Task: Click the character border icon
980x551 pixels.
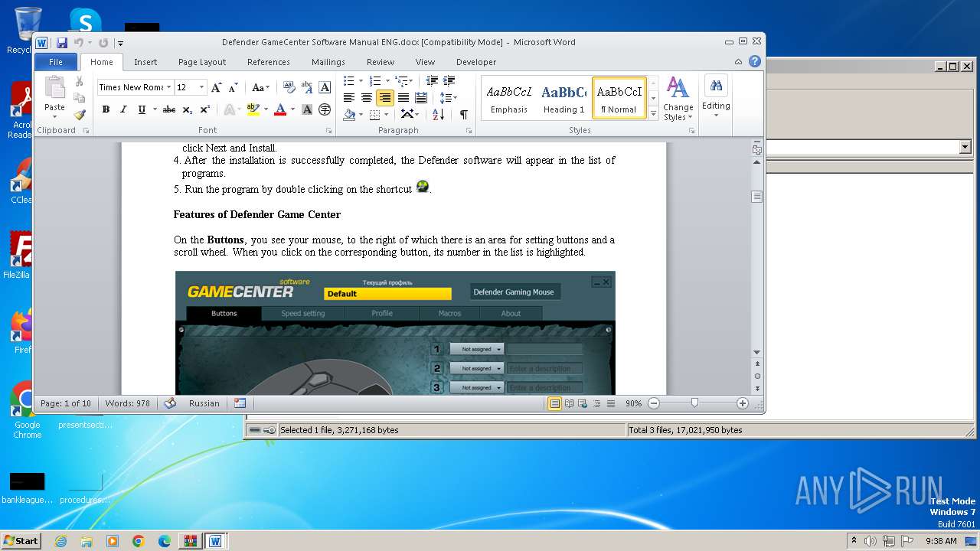Action: click(325, 87)
